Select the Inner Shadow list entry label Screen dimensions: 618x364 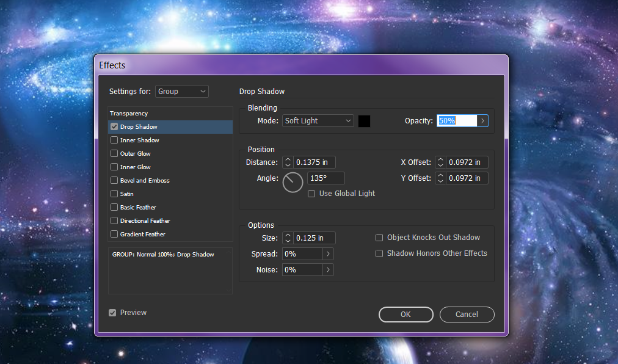(139, 140)
